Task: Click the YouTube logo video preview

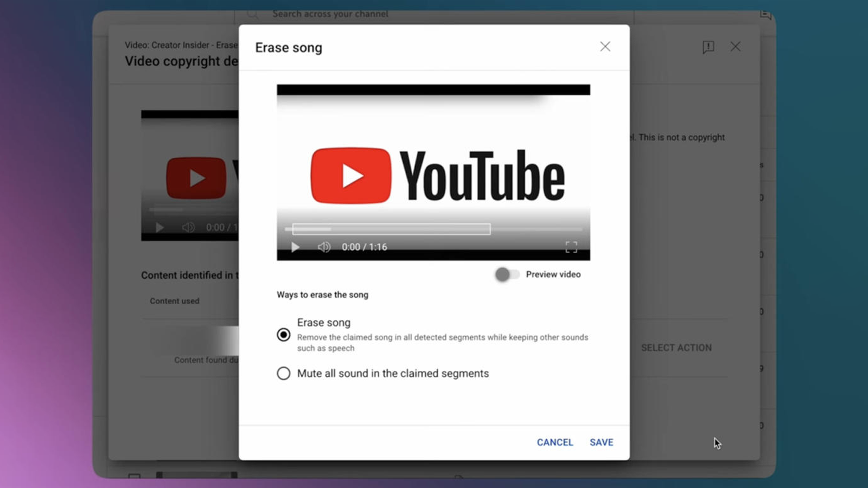Action: (x=433, y=172)
